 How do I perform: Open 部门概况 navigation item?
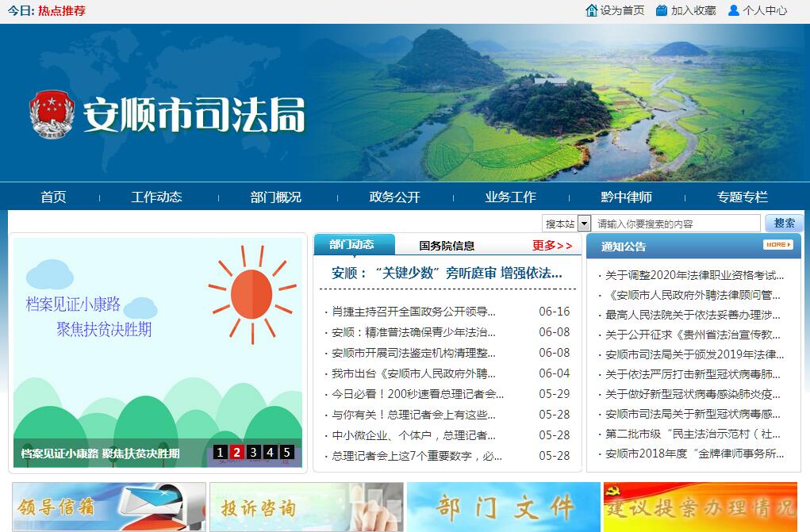click(276, 197)
